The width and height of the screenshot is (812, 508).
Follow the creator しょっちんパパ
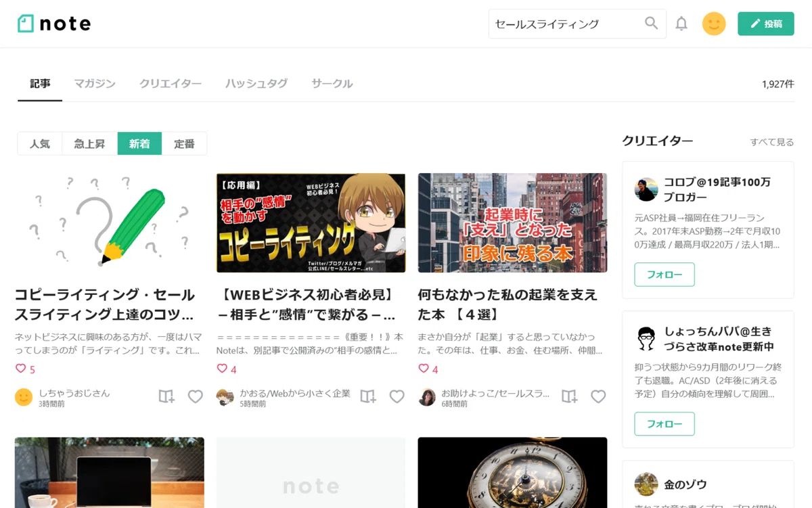tap(664, 424)
